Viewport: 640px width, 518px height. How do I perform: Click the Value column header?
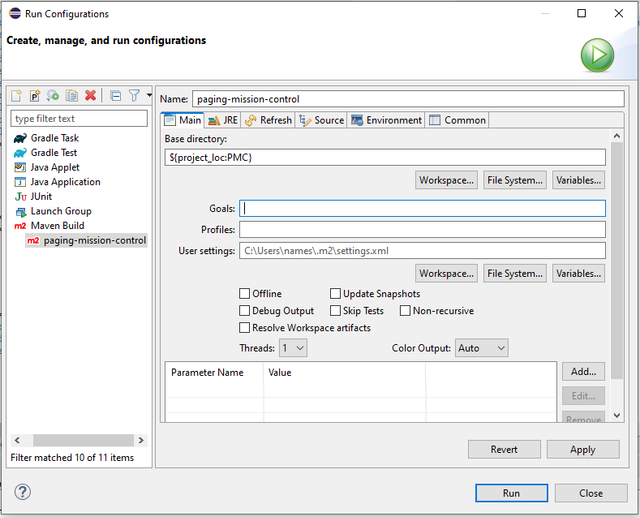coord(344,373)
